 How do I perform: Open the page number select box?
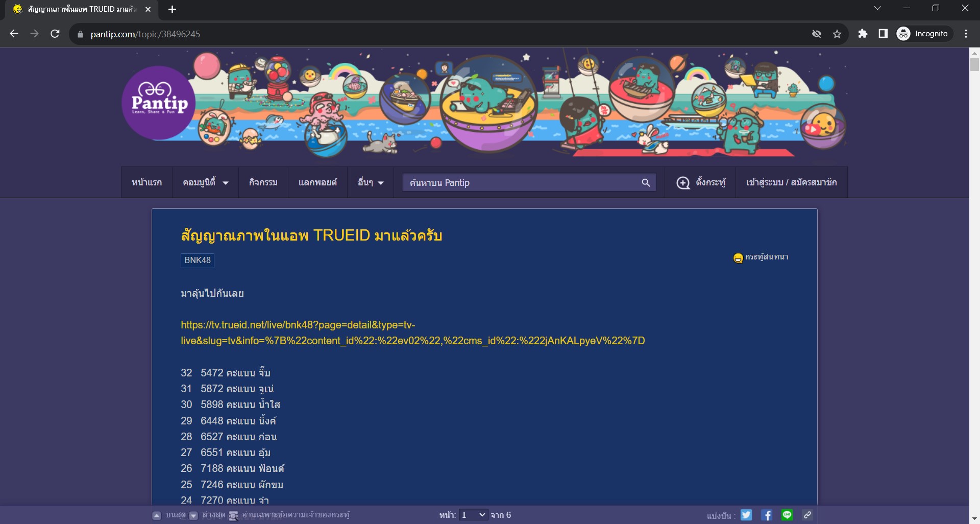pos(474,515)
